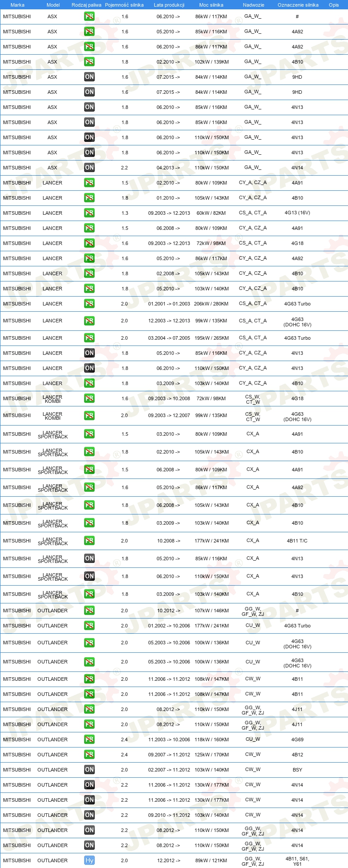Click the Marka column header
348x868 pixels.
(17, 5)
